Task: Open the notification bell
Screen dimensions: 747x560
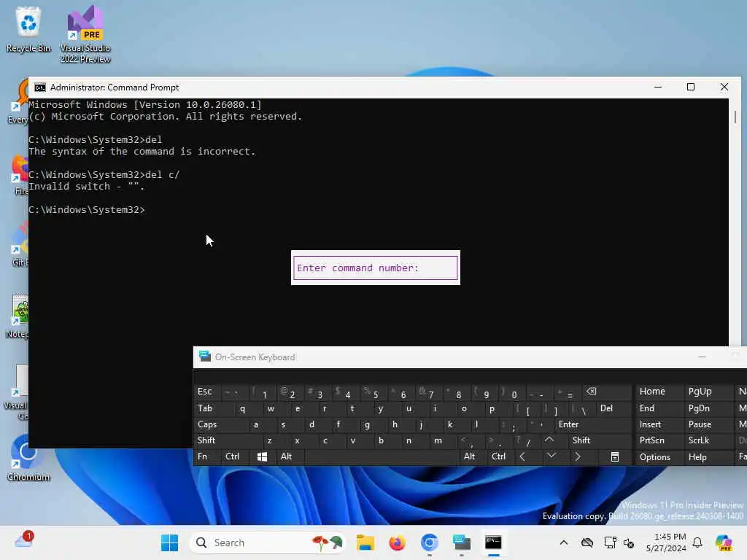Action: [697, 542]
